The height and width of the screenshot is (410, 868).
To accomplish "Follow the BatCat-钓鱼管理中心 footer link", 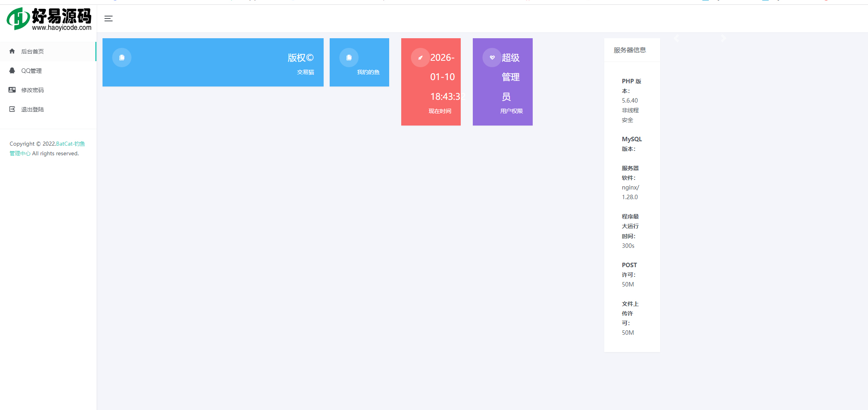I will 70,144.
